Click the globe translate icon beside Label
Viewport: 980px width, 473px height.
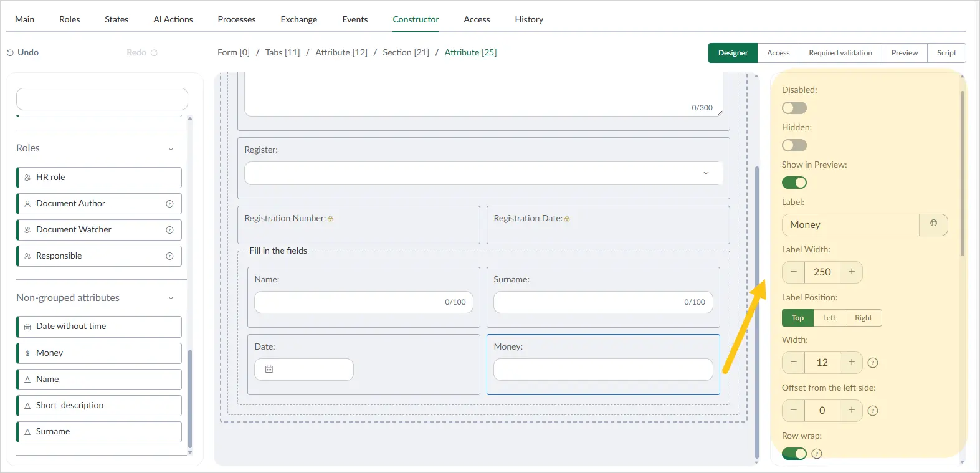tap(933, 223)
